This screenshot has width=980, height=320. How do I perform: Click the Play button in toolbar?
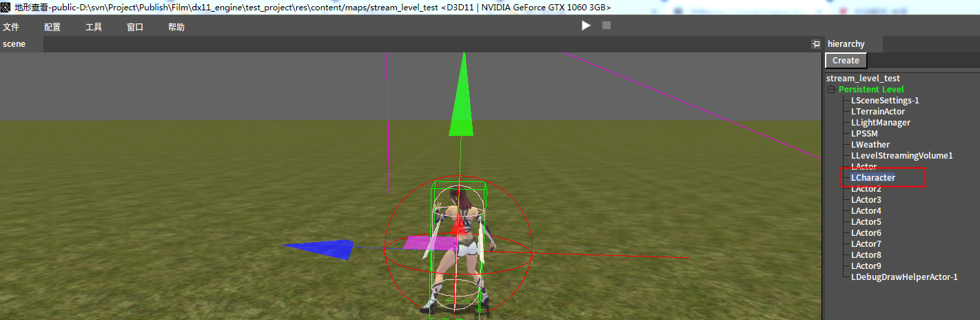point(586,26)
